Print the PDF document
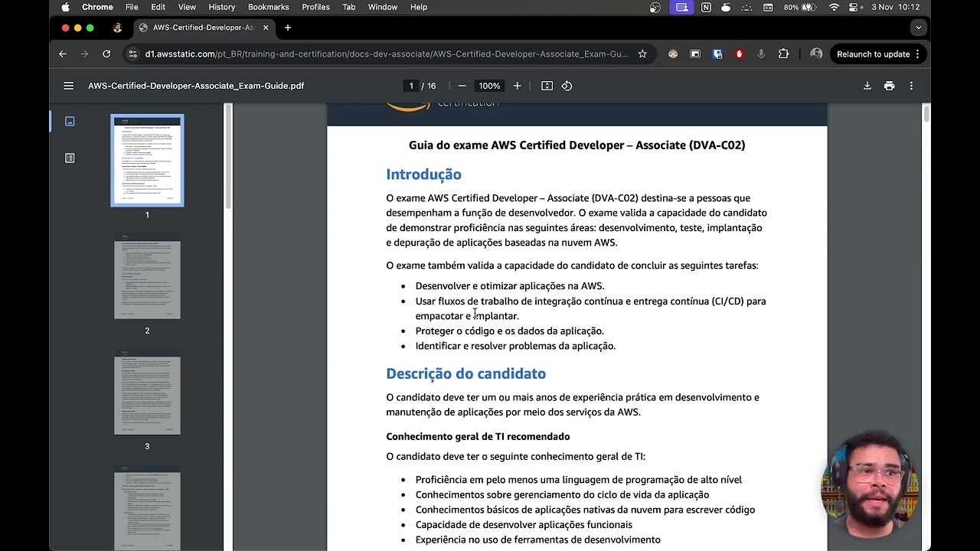Viewport: 980px width, 551px height. [889, 86]
